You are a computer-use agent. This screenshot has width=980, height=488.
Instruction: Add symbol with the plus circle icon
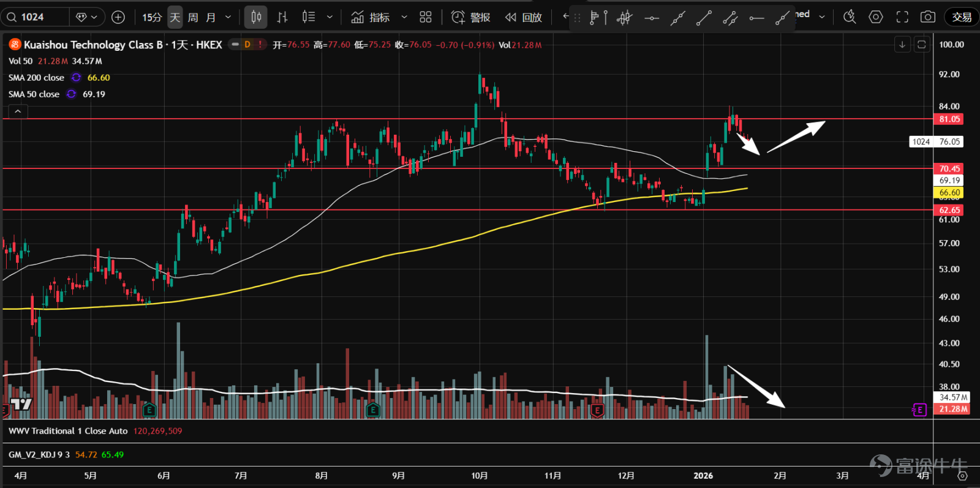click(118, 17)
